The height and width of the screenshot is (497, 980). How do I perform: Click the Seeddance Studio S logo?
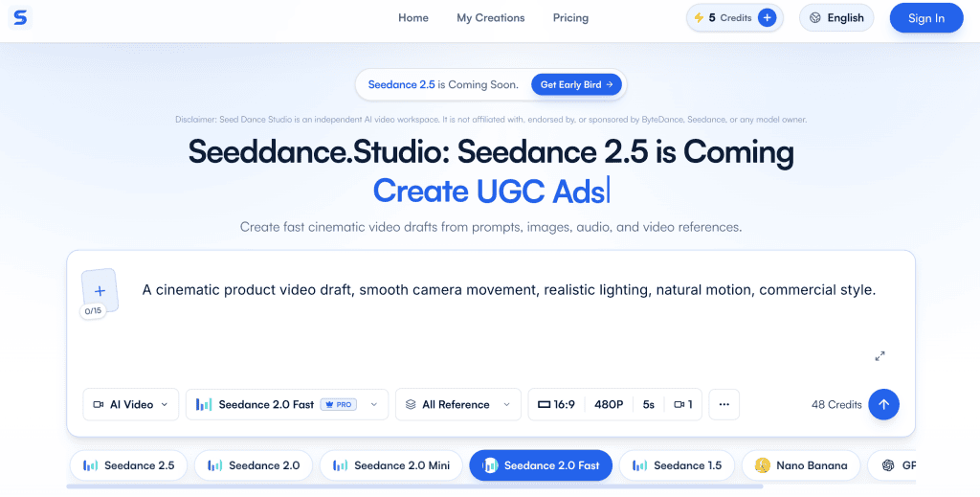(x=20, y=18)
